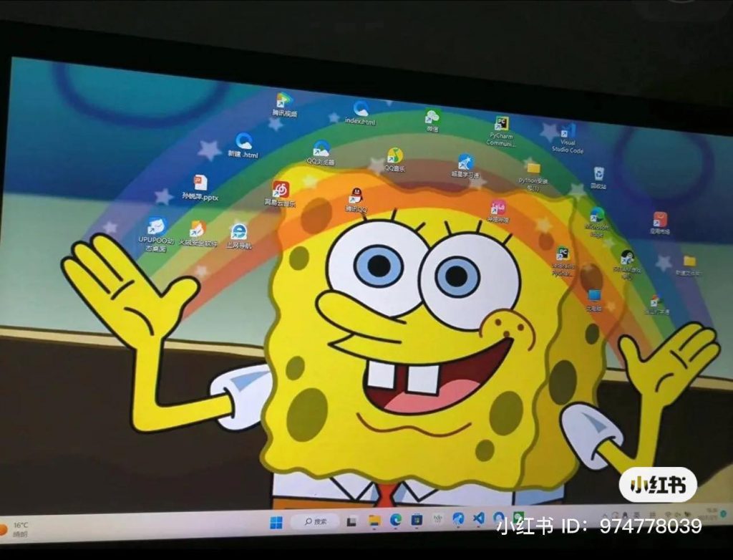The height and width of the screenshot is (560, 733).
Task: Click the taskbar 搜索 search box
Action: tap(316, 521)
